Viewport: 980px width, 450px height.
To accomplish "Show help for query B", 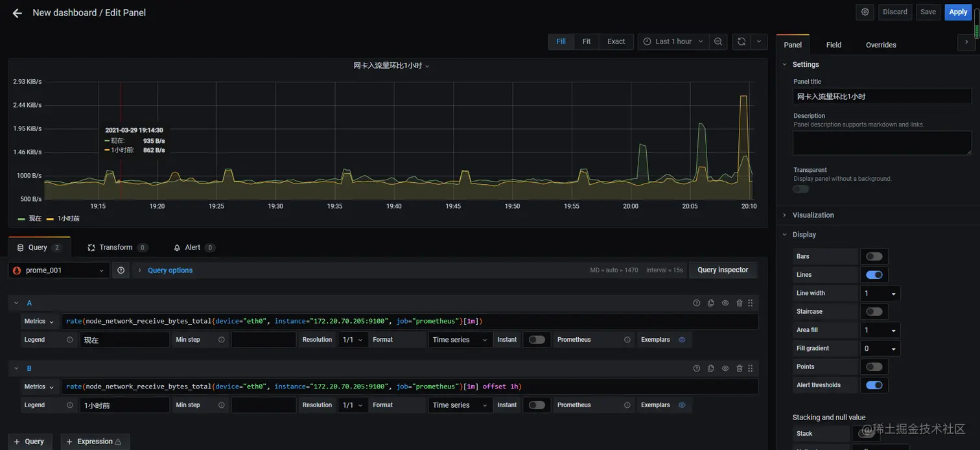I will tap(697, 368).
